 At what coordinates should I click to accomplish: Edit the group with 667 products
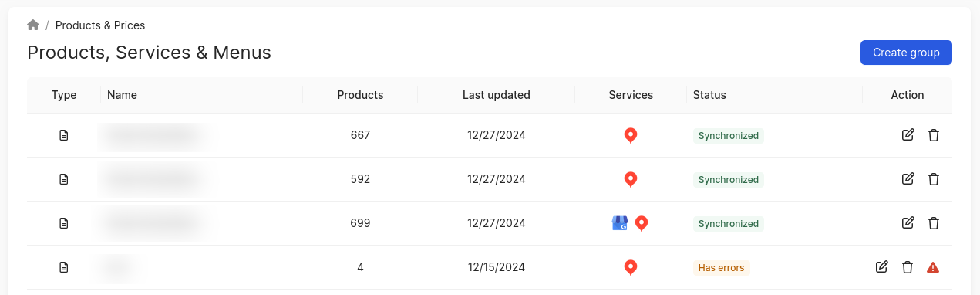908,135
